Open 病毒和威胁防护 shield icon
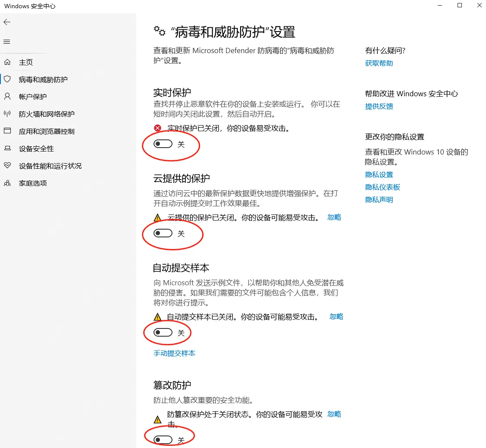The width and height of the screenshot is (486, 448). (7, 79)
